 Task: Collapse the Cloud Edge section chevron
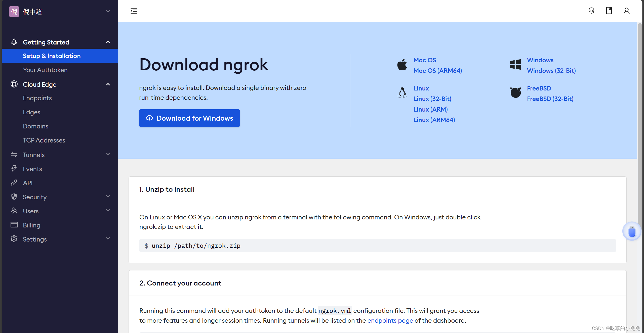[x=108, y=84]
